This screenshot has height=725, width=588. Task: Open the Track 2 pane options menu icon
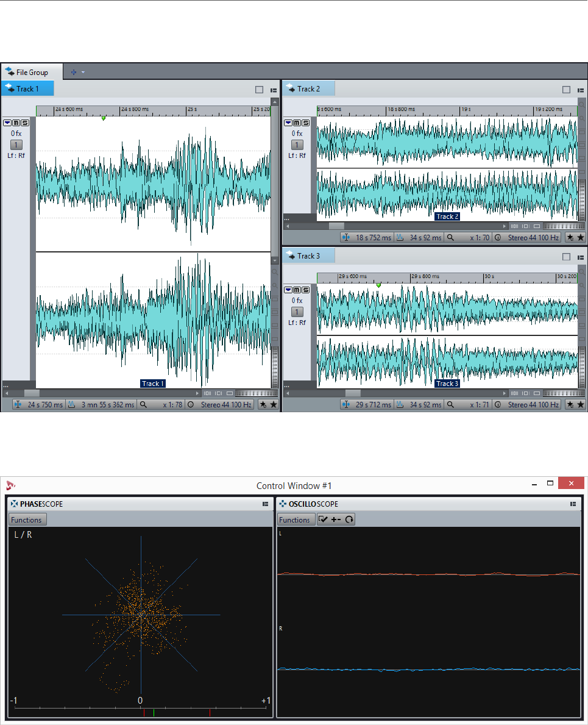(581, 90)
